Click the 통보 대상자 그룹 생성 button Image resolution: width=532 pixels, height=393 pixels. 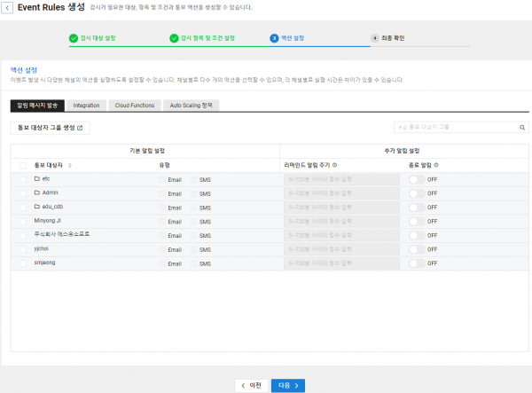(x=50, y=128)
